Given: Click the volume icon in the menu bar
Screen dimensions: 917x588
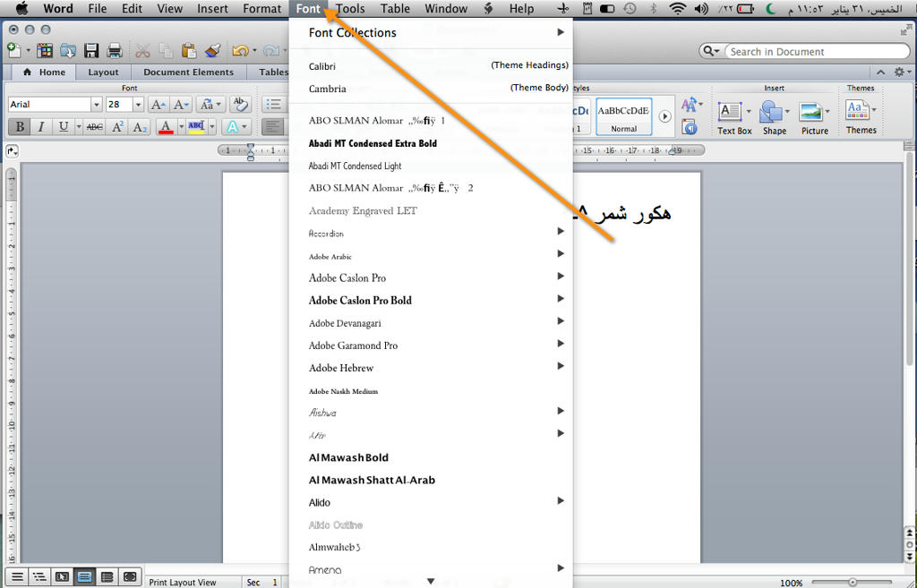Looking at the screenshot, I should pos(701,9).
